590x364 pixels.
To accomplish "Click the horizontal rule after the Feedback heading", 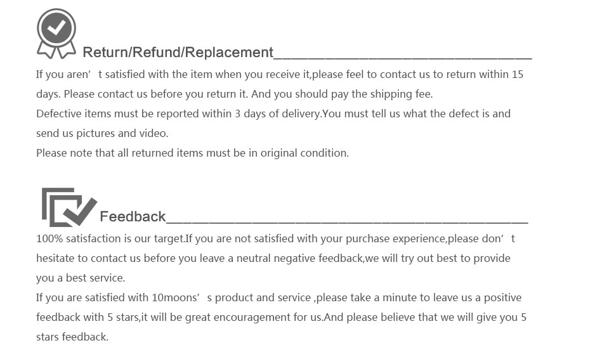I will (347, 223).
